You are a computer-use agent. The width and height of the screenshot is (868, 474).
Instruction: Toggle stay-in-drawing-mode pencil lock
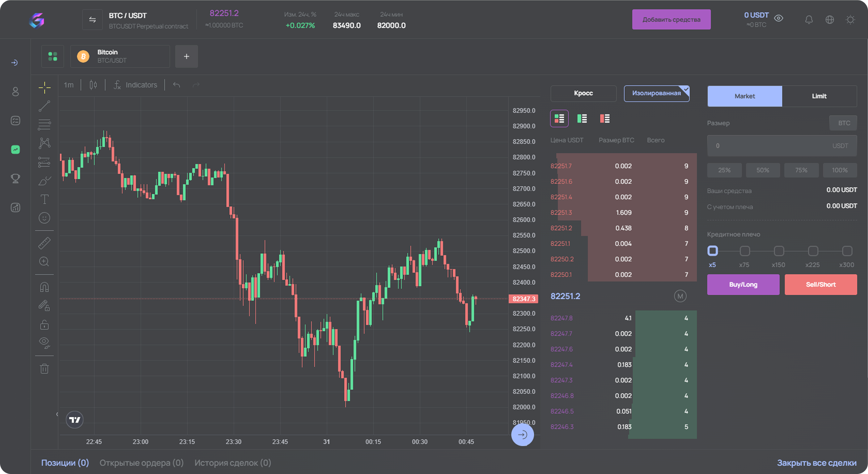coord(44,305)
